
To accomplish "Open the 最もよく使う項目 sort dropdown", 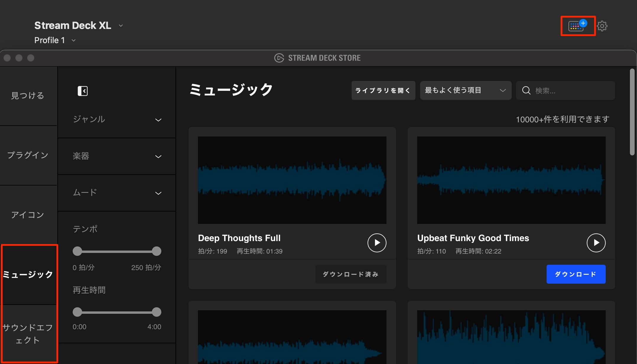I will [x=466, y=90].
